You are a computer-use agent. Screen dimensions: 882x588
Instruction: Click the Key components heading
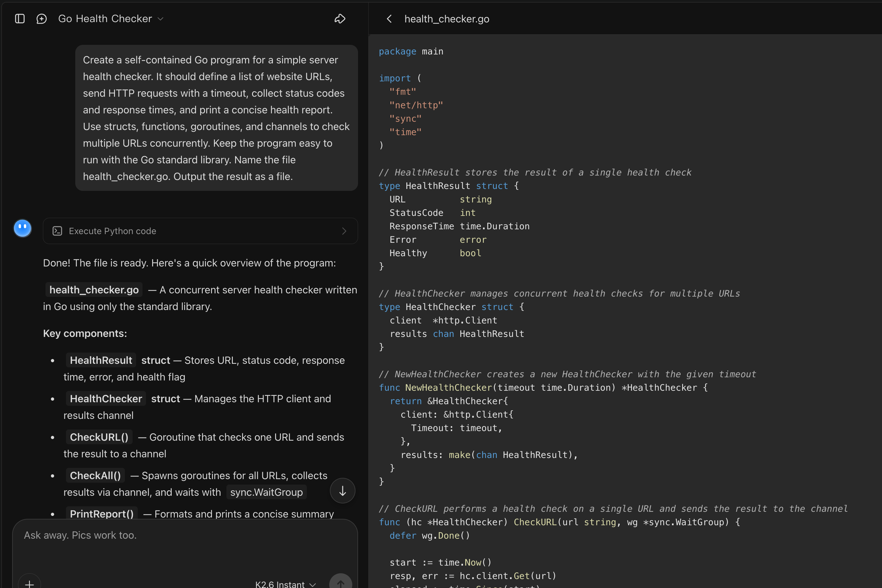pos(85,333)
